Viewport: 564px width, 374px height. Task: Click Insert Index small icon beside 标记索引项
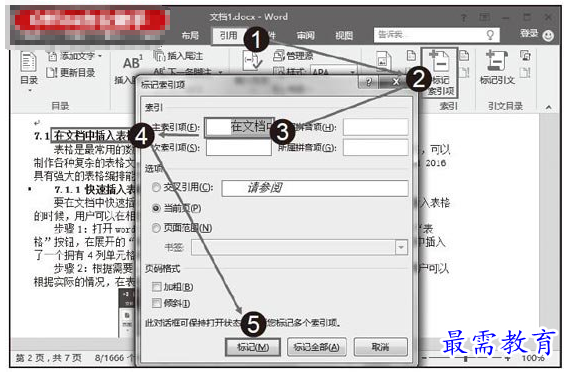click(464, 55)
